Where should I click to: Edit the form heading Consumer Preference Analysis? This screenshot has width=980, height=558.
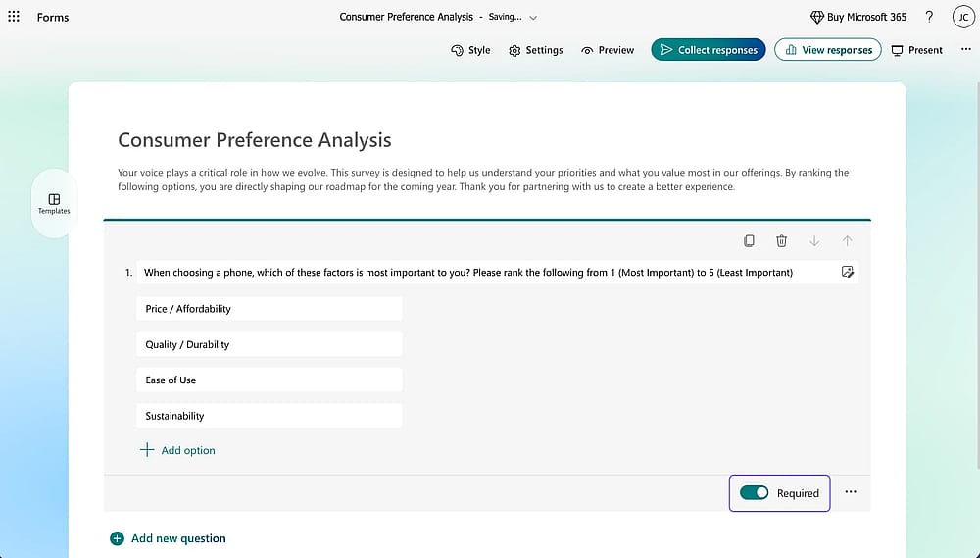click(255, 139)
